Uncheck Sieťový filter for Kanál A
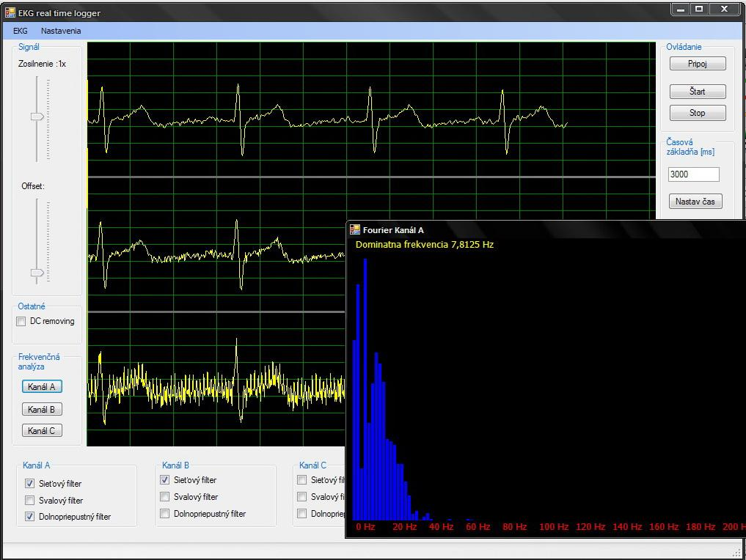746x560 pixels. tap(29, 484)
